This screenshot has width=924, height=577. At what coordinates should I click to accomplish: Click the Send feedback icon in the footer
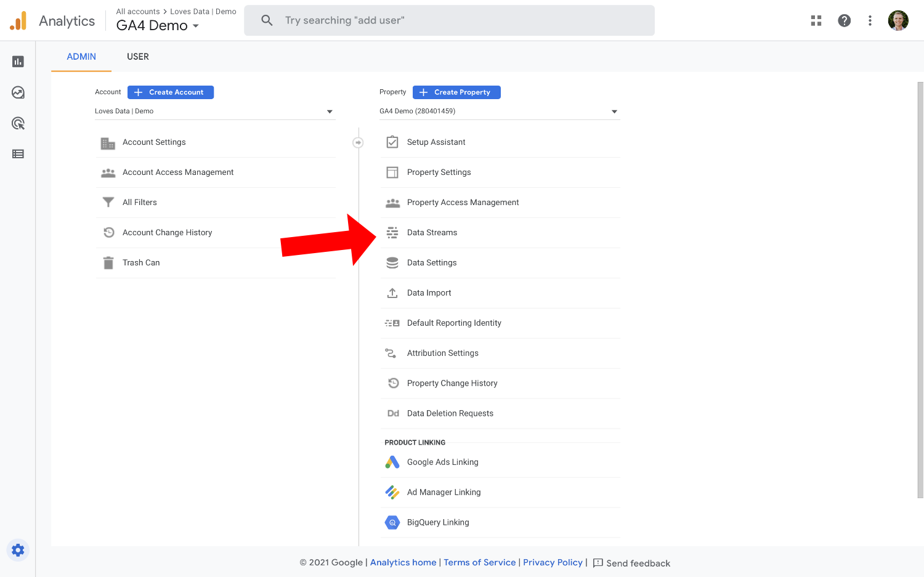tap(598, 563)
